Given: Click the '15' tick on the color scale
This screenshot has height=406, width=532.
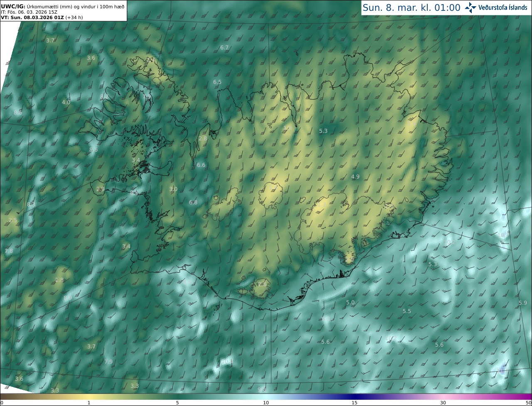Looking at the screenshot, I should tap(355, 403).
